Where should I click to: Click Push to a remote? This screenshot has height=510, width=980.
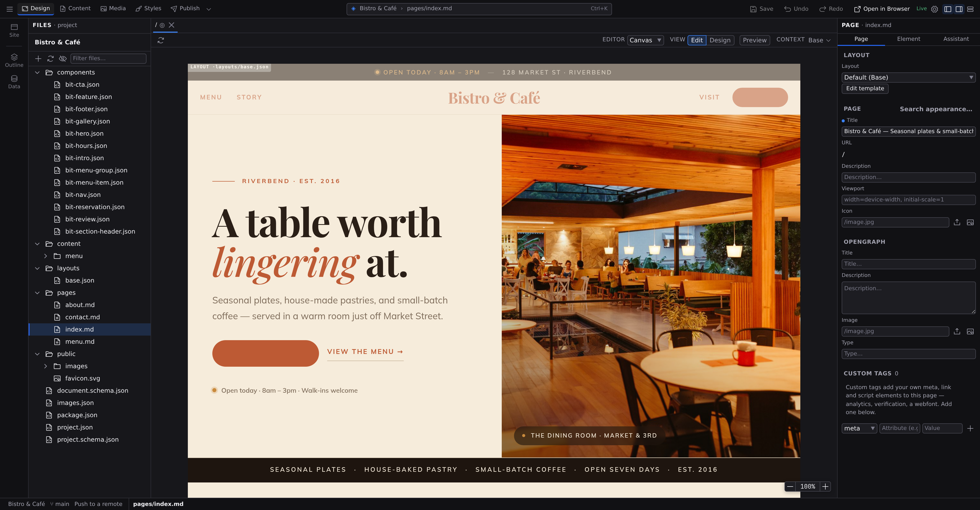98,504
